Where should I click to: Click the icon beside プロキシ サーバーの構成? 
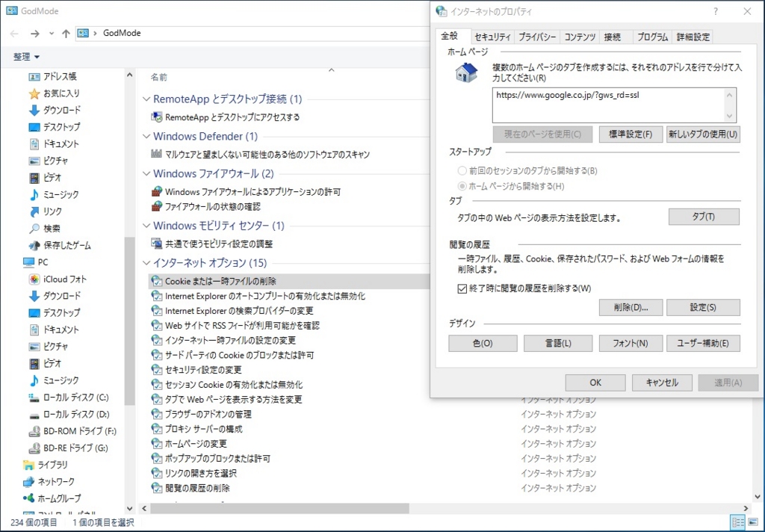[x=157, y=429]
